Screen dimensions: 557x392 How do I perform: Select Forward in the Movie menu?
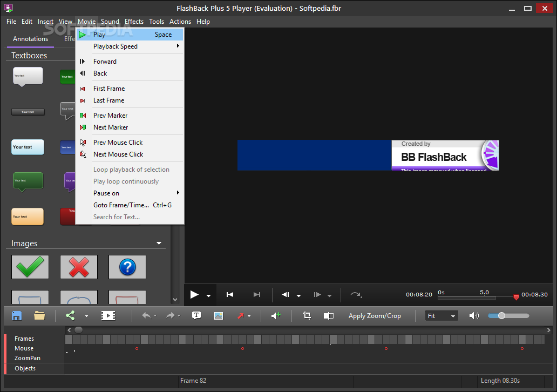coord(130,62)
